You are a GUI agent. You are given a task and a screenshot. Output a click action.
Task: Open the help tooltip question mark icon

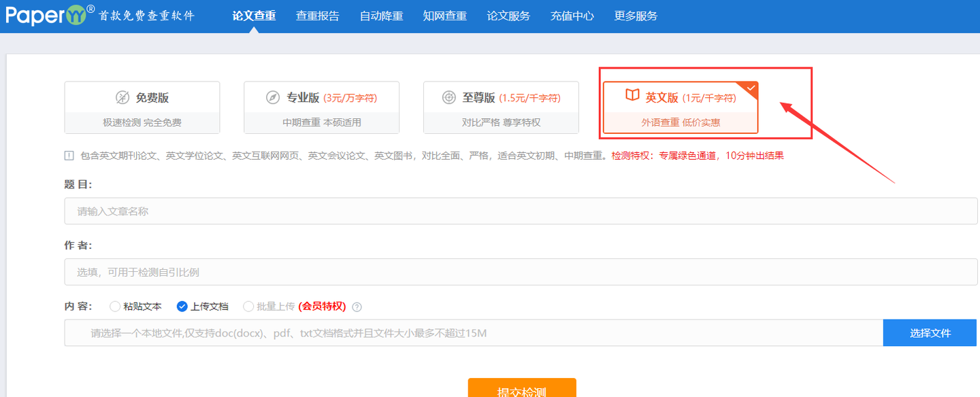(357, 307)
